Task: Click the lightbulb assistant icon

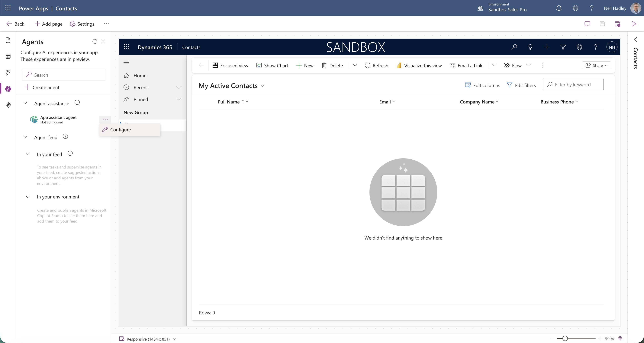Action: (x=530, y=47)
